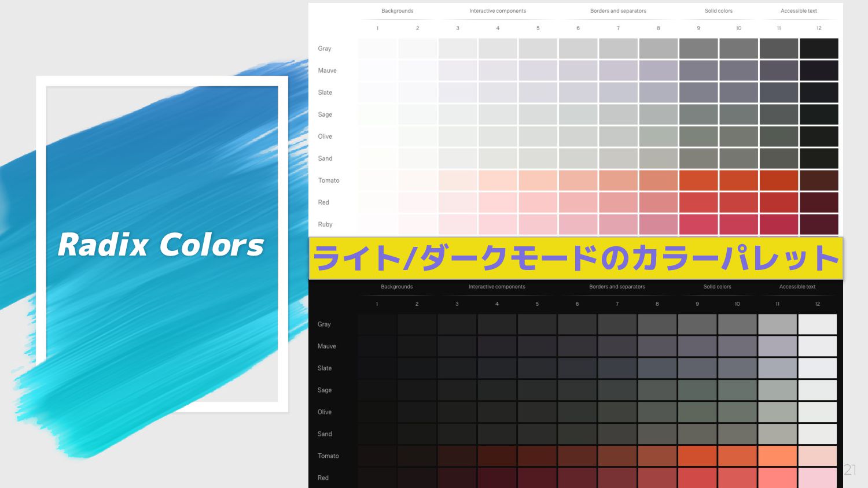Image resolution: width=868 pixels, height=488 pixels.
Task: Click the Tomato row label in dark palette
Action: point(328,456)
